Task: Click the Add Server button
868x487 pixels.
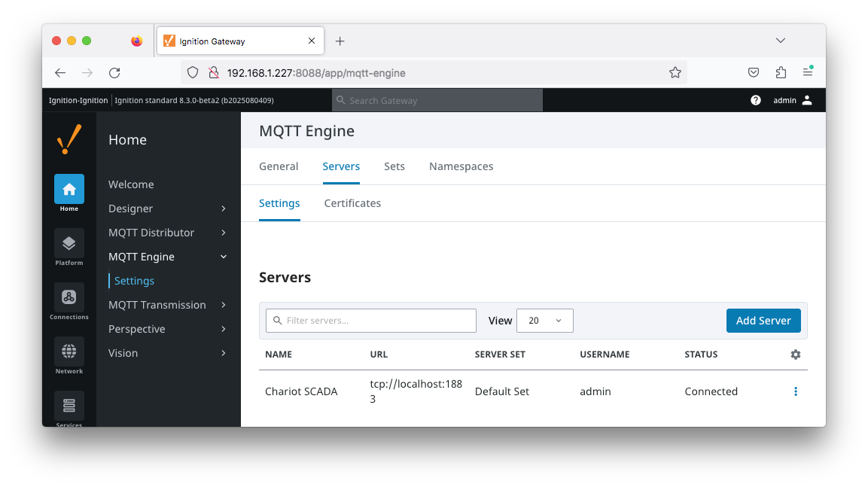Action: [x=763, y=321]
